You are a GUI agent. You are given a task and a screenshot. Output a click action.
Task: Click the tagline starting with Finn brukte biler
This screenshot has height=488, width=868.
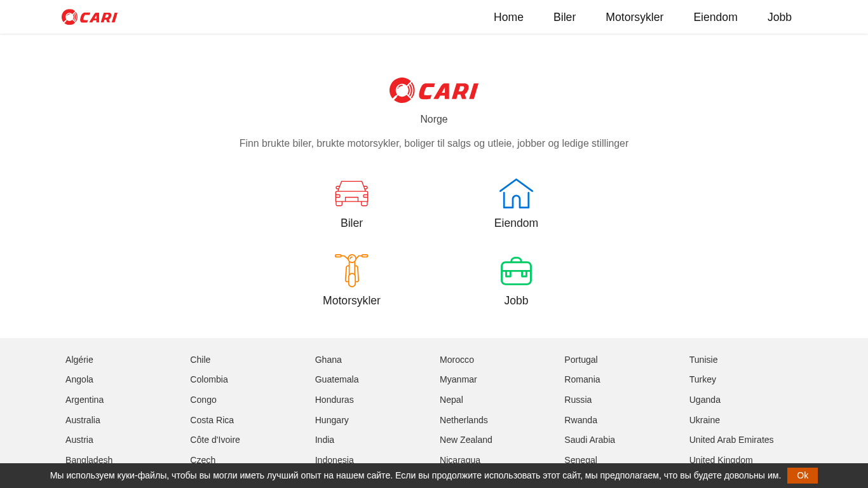(434, 144)
